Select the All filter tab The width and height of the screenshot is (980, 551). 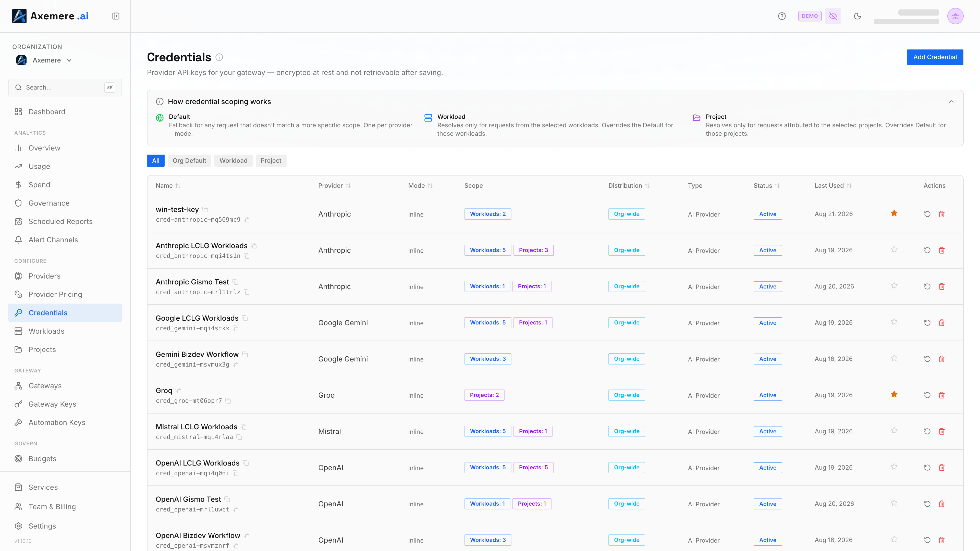click(x=156, y=160)
